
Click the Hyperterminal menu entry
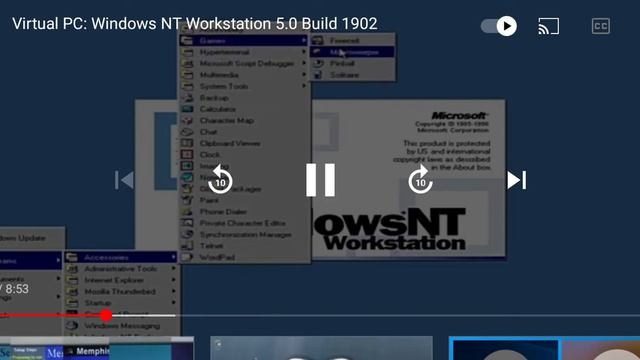point(244,52)
